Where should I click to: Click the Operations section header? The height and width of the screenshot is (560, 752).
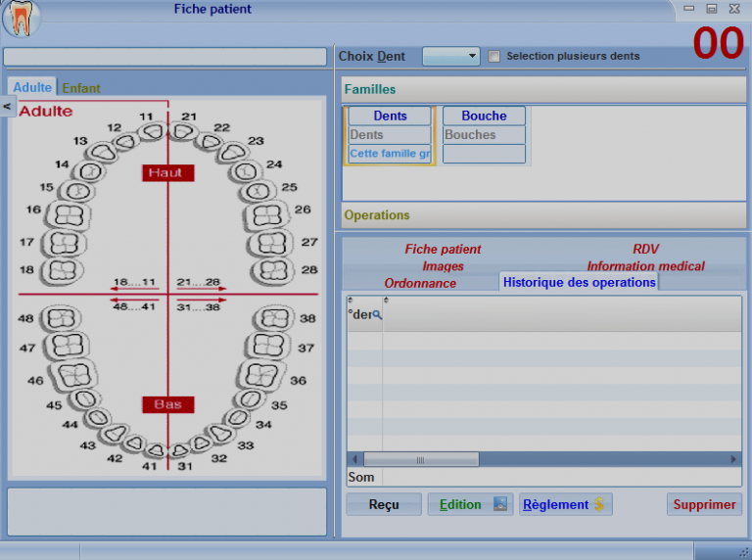pos(543,215)
